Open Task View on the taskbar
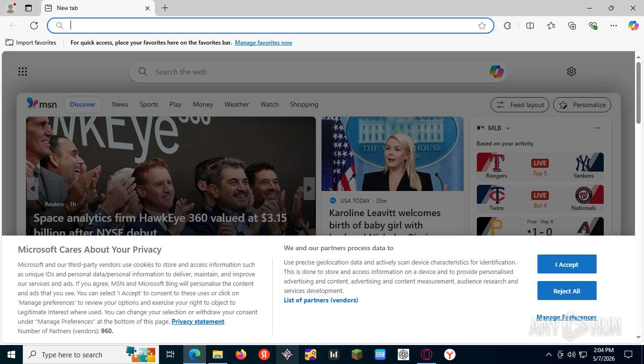 coord(170,355)
